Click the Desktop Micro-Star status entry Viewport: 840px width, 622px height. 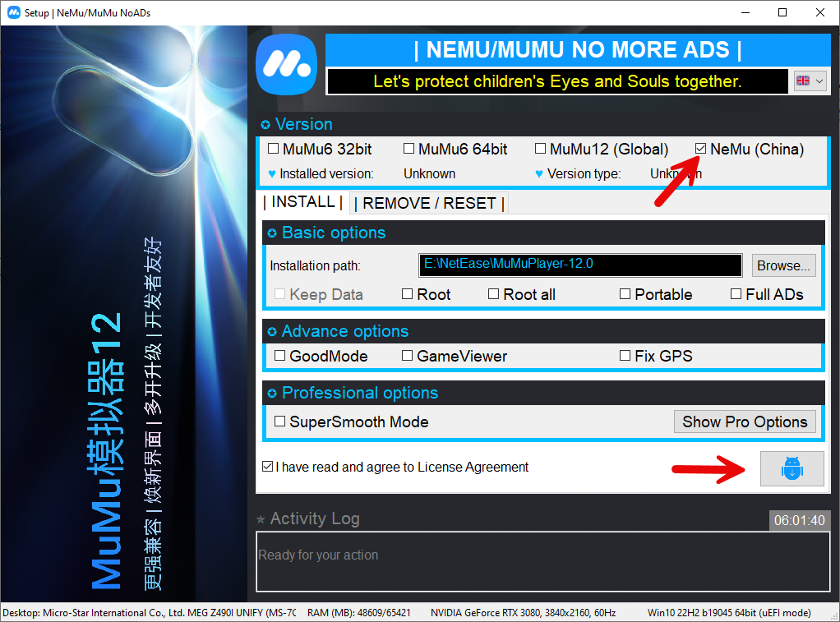[149, 612]
